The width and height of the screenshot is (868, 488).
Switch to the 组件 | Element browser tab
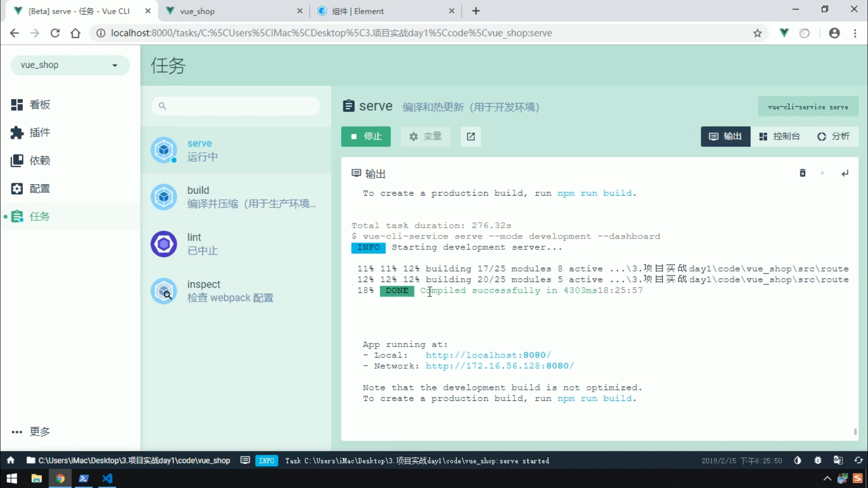pyautogui.click(x=385, y=11)
